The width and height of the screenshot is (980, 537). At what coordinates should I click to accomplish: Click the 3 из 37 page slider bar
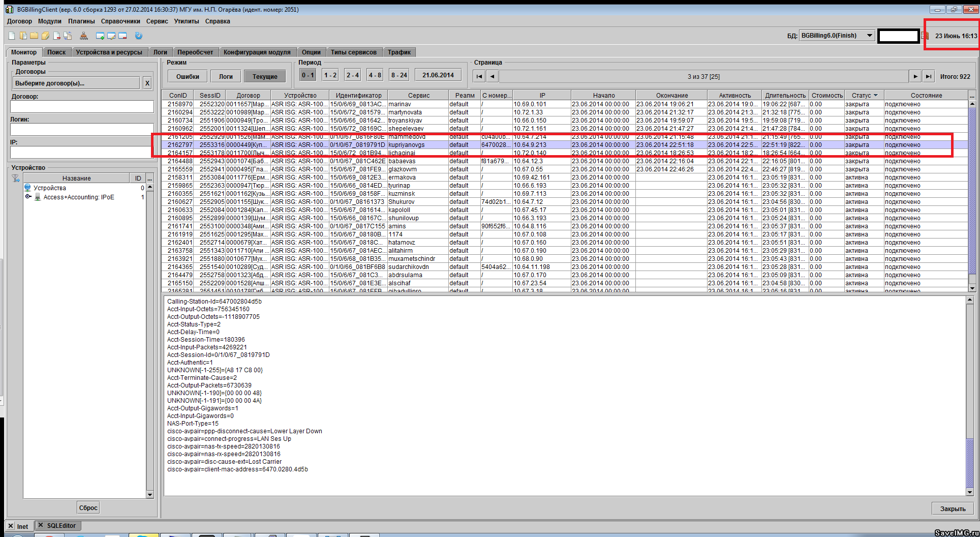pyautogui.click(x=703, y=76)
